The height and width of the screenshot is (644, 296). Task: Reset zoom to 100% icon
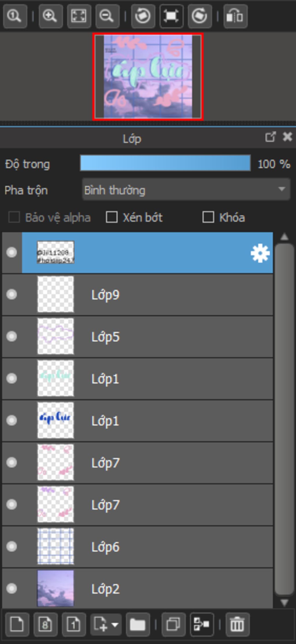click(x=15, y=16)
